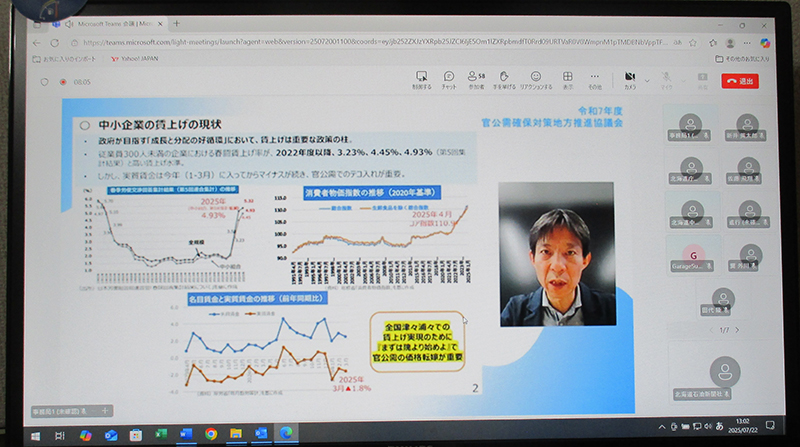Open the more options (その他) menu
Screen dimensions: 800x447
(x=595, y=80)
